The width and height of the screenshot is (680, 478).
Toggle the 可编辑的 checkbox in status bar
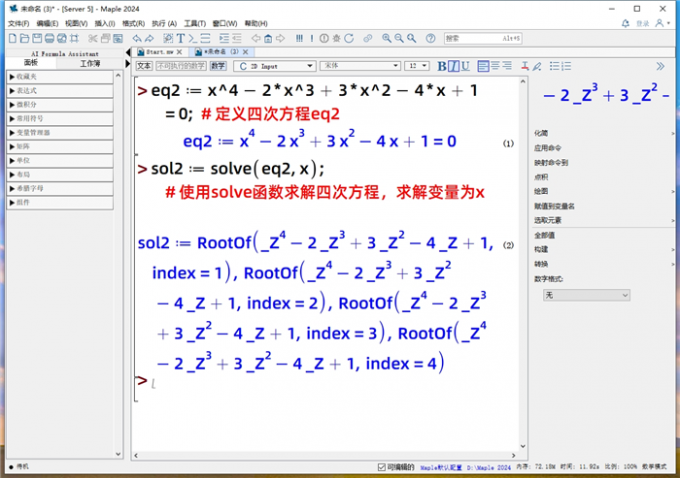pyautogui.click(x=382, y=467)
